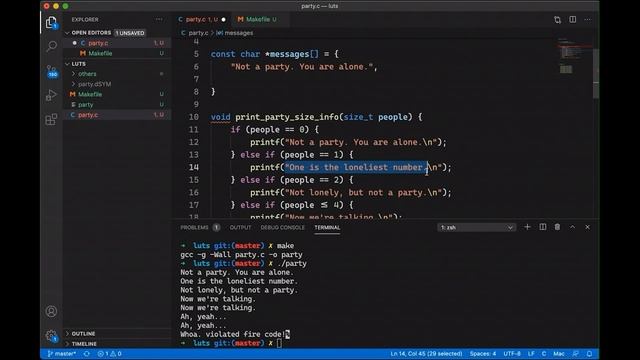Click errors and warnings count in status bar
640x360 pixels.
[x=109, y=354]
